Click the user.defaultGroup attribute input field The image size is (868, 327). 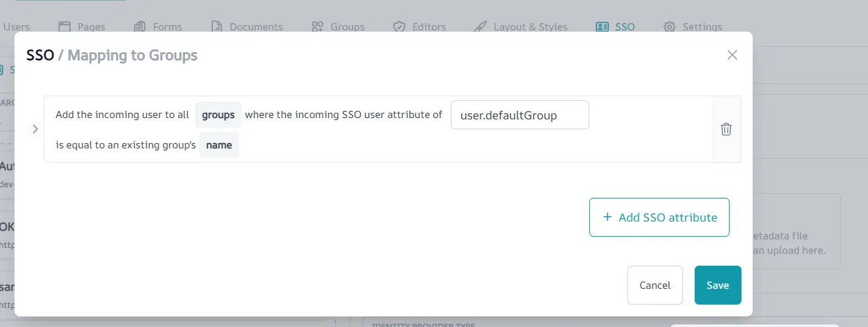click(x=519, y=115)
